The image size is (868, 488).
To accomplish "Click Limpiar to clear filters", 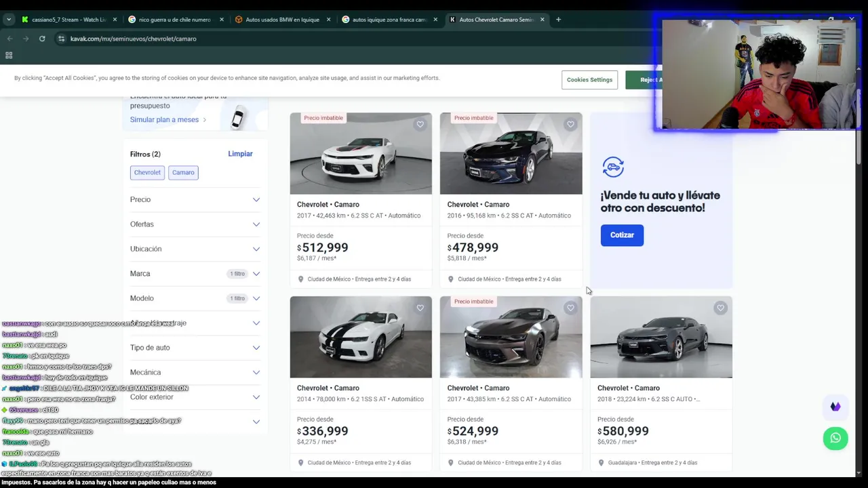I will [x=240, y=154].
